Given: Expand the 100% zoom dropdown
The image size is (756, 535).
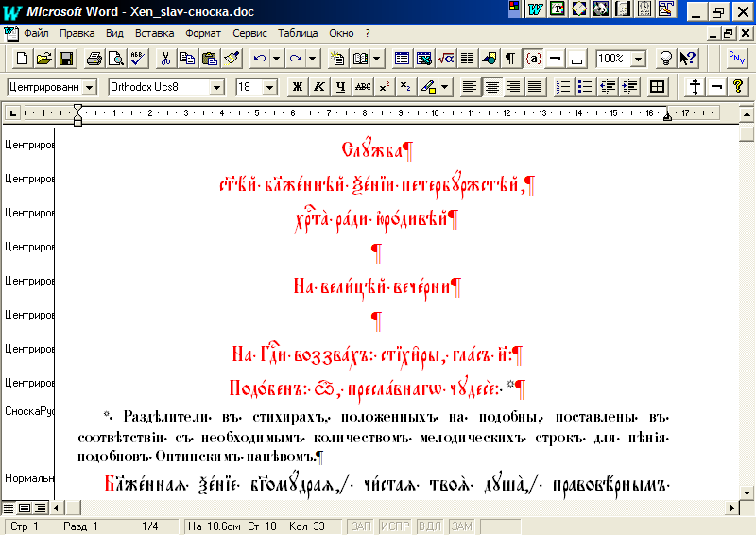Looking at the screenshot, I should pyautogui.click(x=639, y=59).
